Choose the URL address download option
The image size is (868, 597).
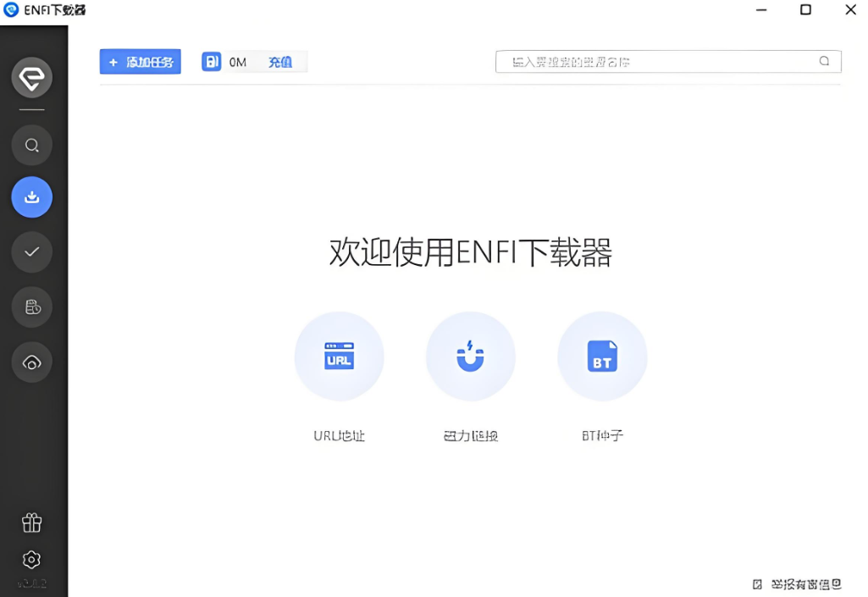[339, 357]
